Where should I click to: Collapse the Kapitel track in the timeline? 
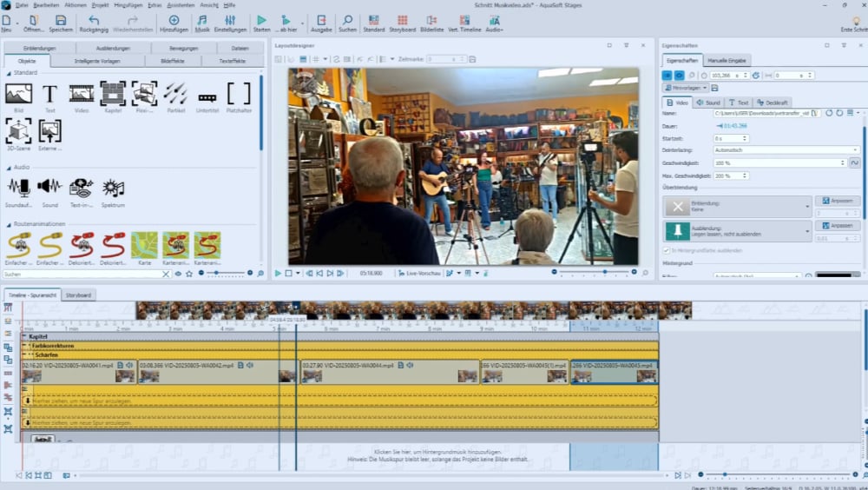(x=24, y=336)
